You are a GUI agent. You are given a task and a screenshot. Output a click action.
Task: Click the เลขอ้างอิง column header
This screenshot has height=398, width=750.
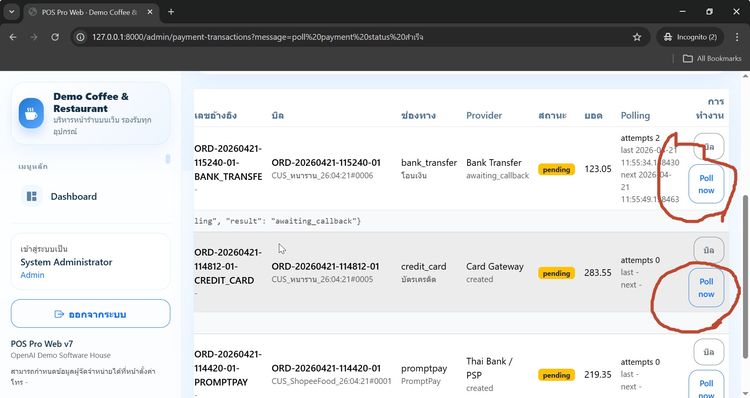point(215,115)
